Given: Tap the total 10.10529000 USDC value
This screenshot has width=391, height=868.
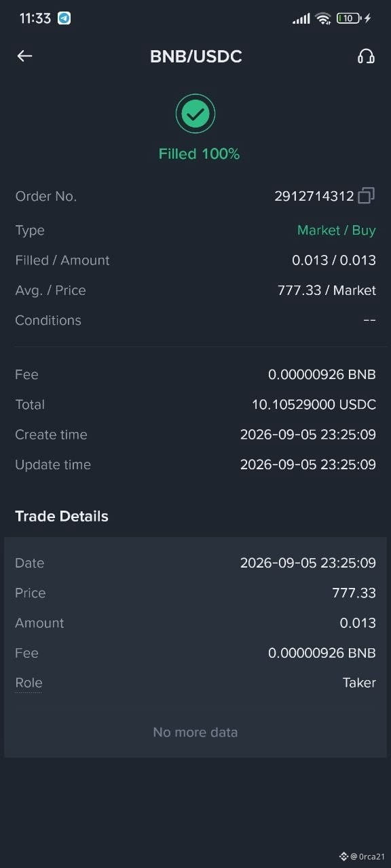Looking at the screenshot, I should (314, 404).
